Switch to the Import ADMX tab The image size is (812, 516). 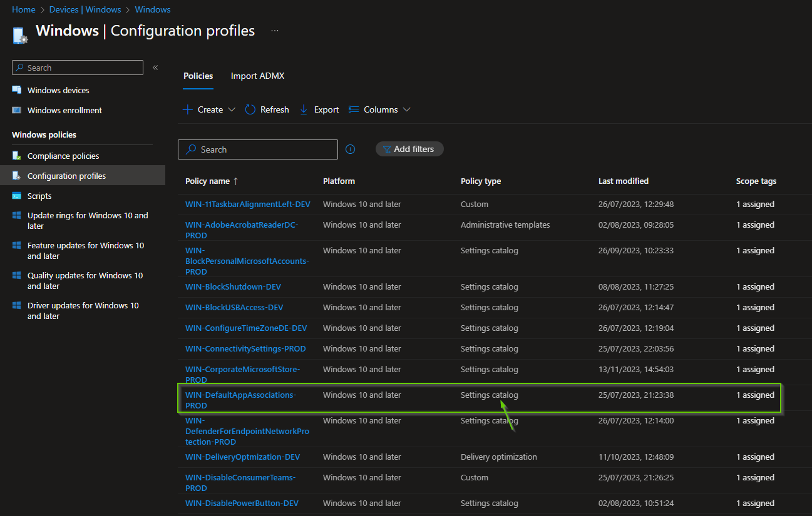coord(257,76)
